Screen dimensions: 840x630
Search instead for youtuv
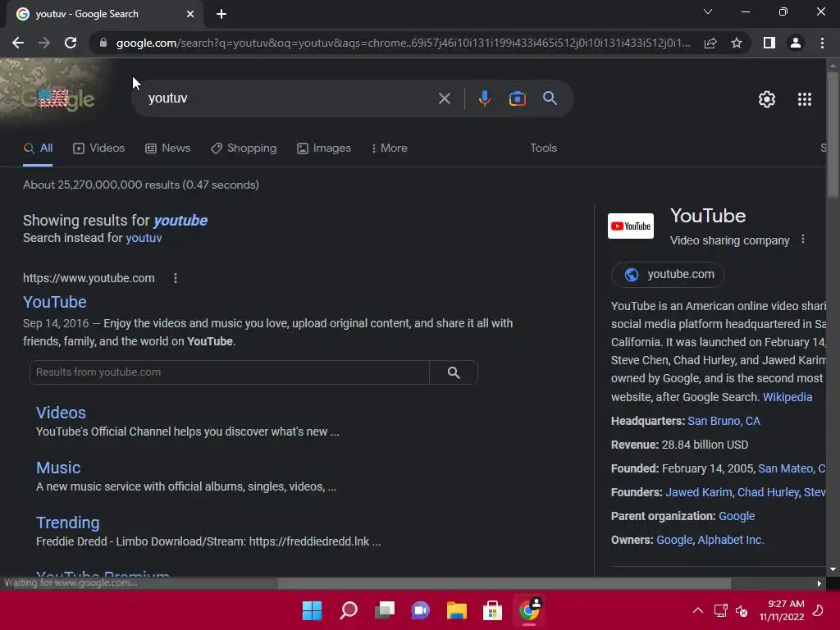point(144,238)
